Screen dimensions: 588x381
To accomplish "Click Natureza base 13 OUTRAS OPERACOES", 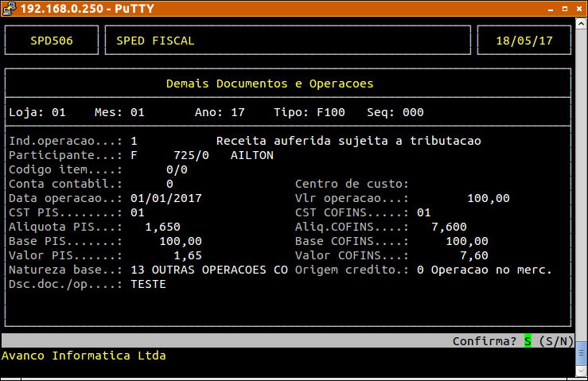I will [x=208, y=270].
